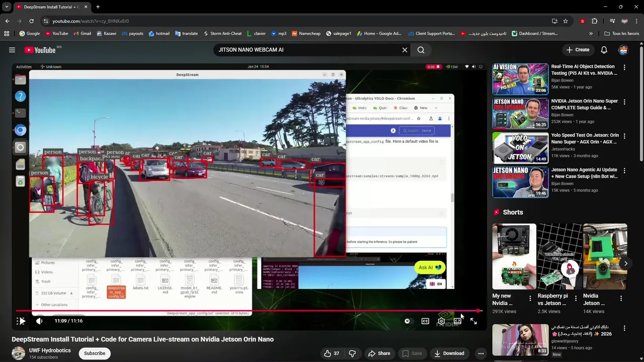This screenshot has height=362, width=644.
Task: Open the site information icon in address bar
Action: [x=46, y=21]
